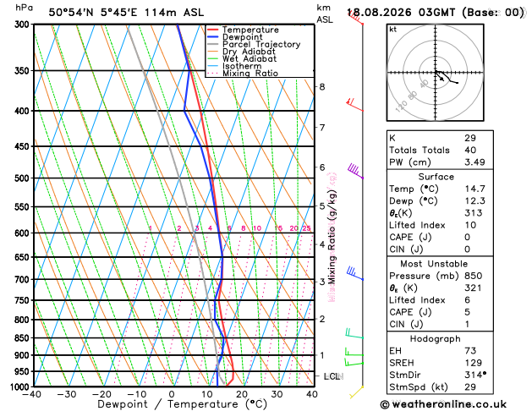This screenshot has height=411, width=532.
Task: Select the 1000 pressure level label
Action: click(x=21, y=387)
